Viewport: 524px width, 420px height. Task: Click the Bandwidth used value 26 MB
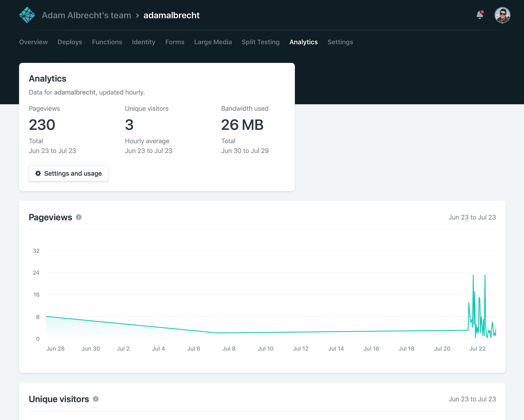[242, 125]
